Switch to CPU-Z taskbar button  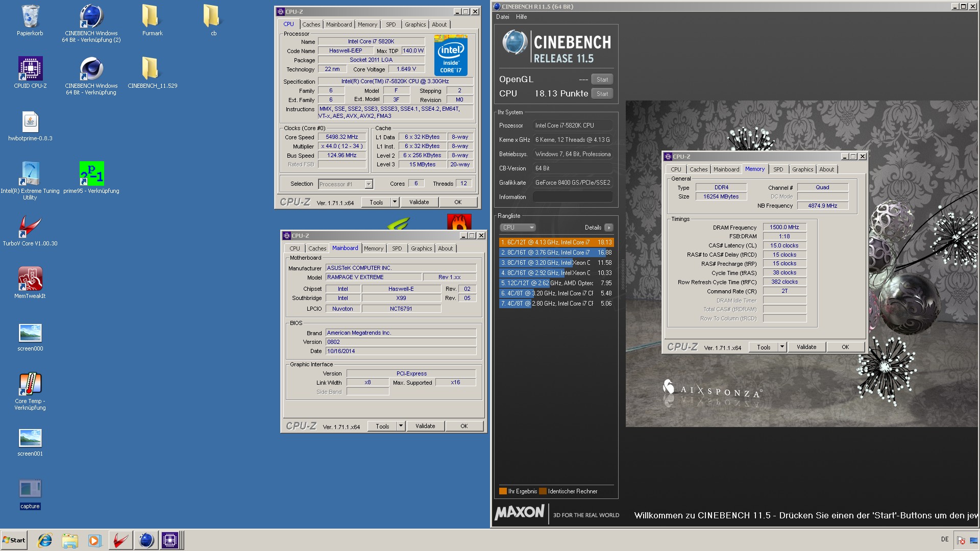coord(170,540)
